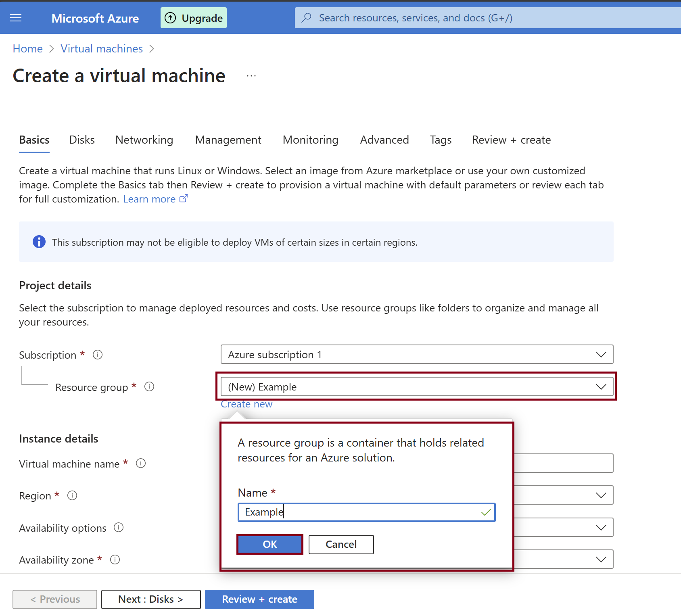
Task: Click the Region info icon
Action: click(72, 495)
